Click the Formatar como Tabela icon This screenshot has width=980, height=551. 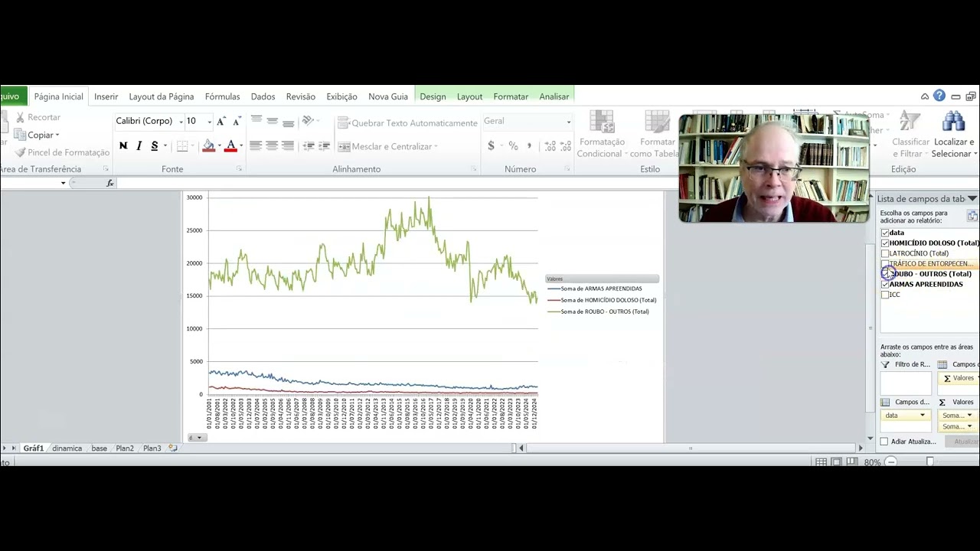click(x=657, y=122)
